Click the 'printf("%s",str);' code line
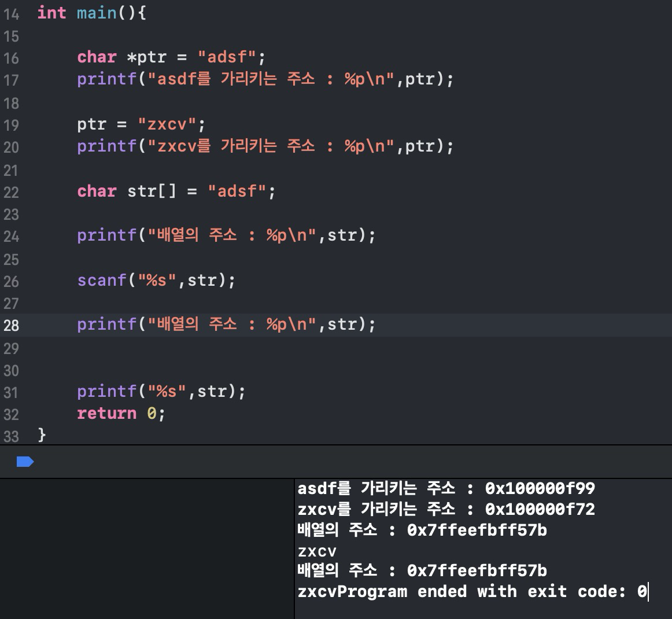 161,392
